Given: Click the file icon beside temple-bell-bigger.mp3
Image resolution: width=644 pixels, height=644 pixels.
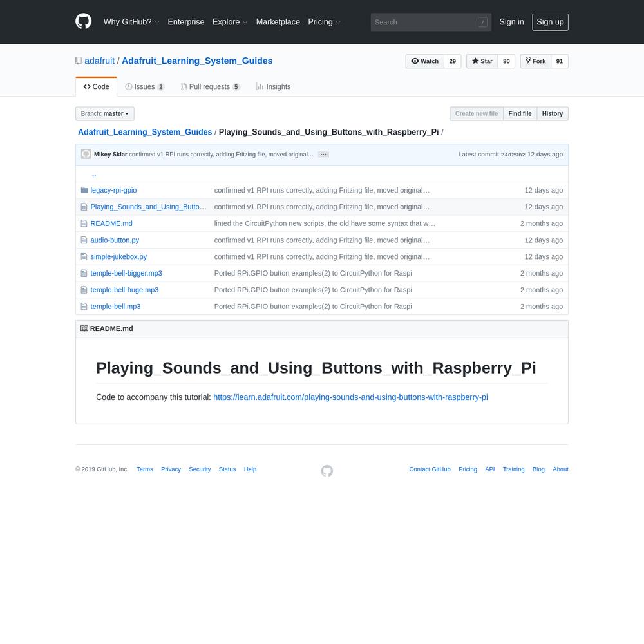Looking at the screenshot, I should tap(84, 273).
